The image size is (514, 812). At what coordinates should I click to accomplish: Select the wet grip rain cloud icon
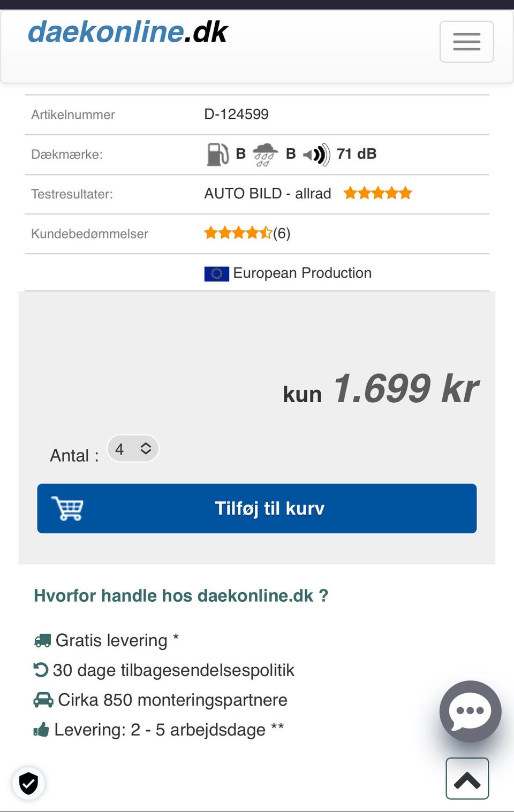[x=264, y=155]
